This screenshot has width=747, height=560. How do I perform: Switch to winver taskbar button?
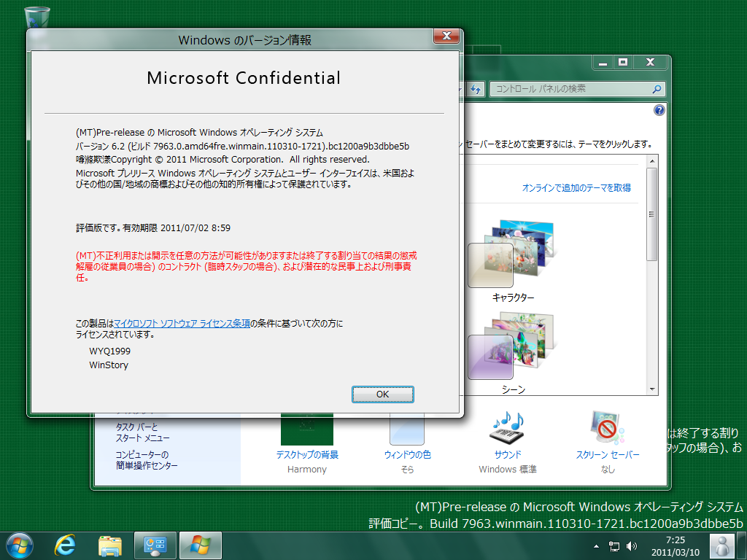point(200,545)
